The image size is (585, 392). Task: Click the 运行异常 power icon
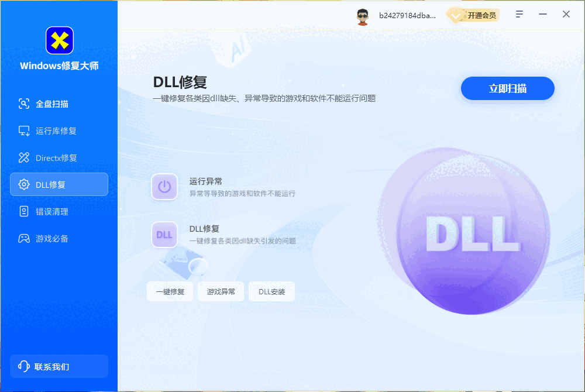point(164,186)
